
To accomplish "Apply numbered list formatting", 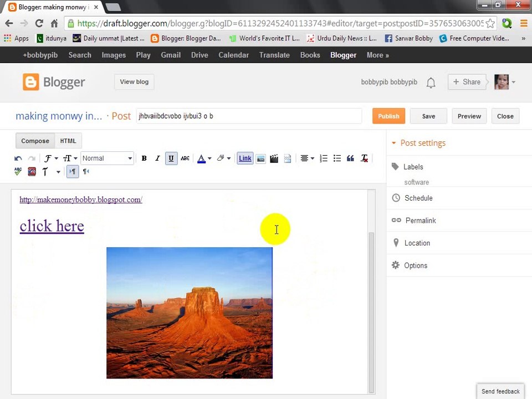I will click(324, 158).
